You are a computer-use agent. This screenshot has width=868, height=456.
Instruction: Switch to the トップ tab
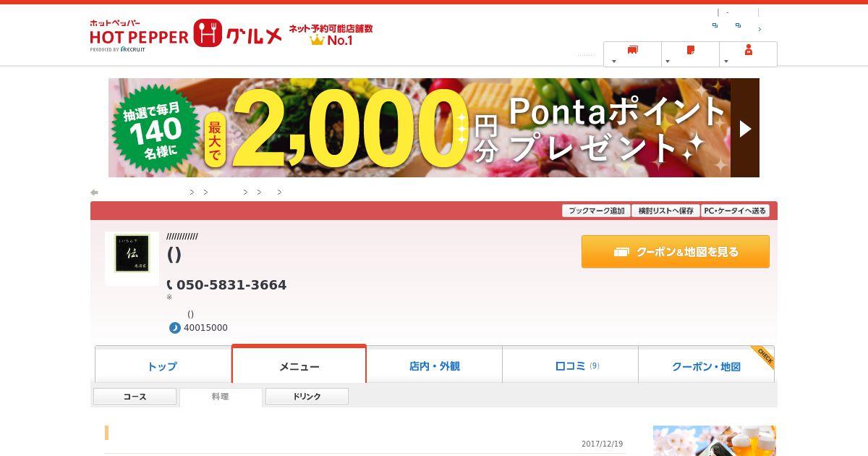pos(163,365)
